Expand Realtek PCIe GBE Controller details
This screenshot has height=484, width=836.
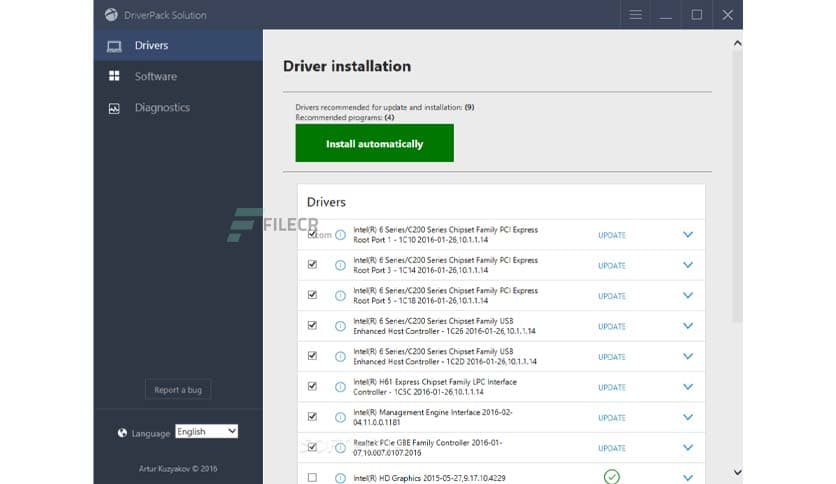coord(688,447)
